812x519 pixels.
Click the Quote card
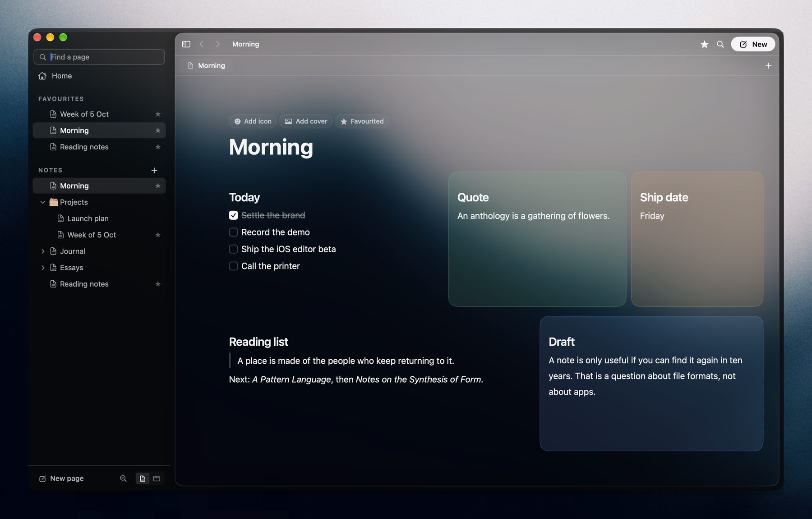[537, 239]
